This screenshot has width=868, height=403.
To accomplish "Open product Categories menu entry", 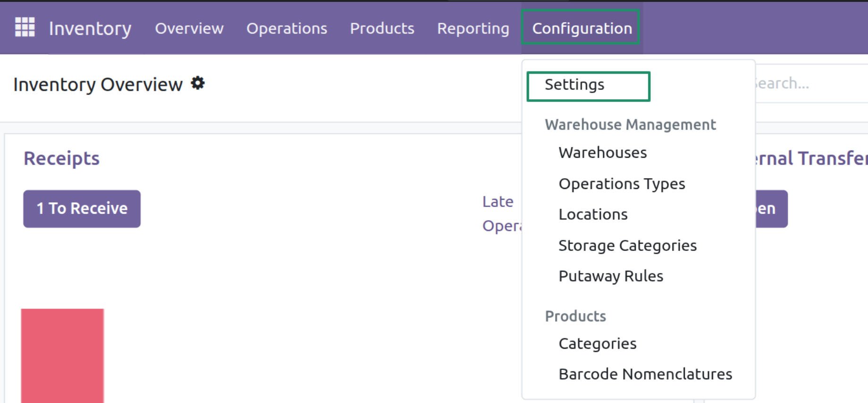I will (x=598, y=343).
